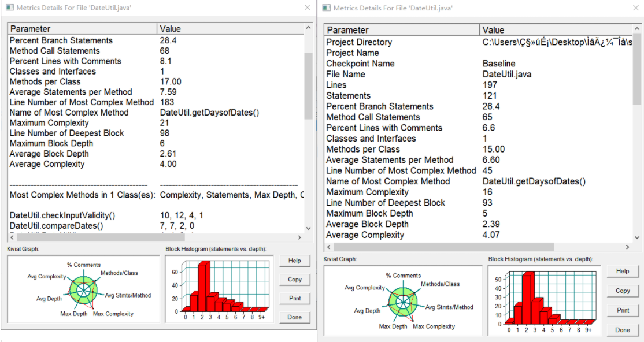Click the right arrow of the left horizontal scrollbar
644x342 pixels.
pyautogui.click(x=299, y=237)
